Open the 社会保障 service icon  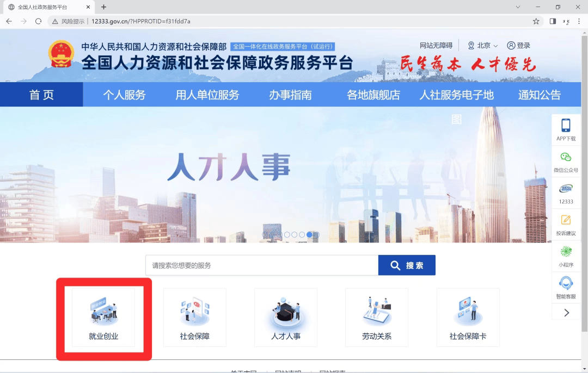click(194, 318)
